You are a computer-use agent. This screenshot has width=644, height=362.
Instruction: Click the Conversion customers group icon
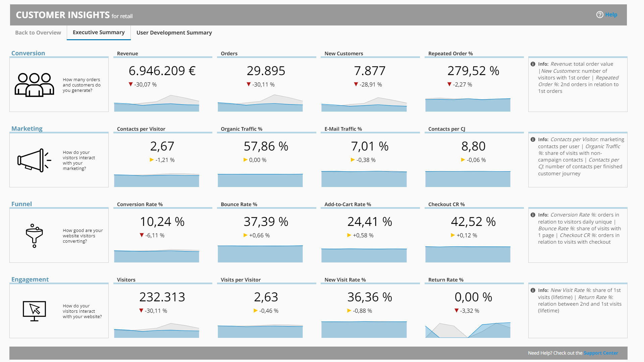pyautogui.click(x=34, y=85)
